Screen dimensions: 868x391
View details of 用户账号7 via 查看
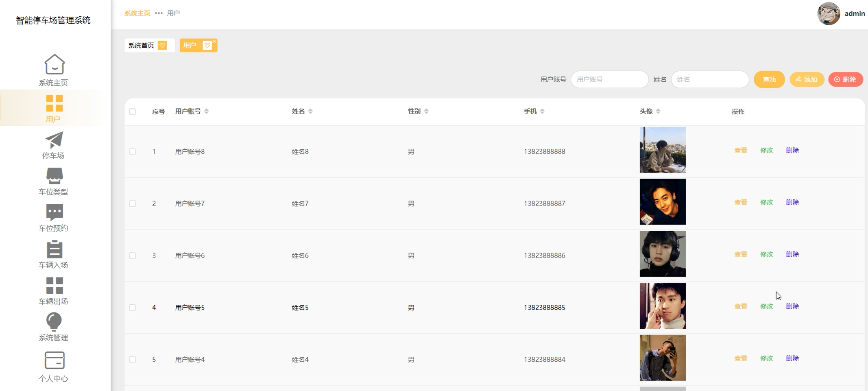tap(741, 202)
